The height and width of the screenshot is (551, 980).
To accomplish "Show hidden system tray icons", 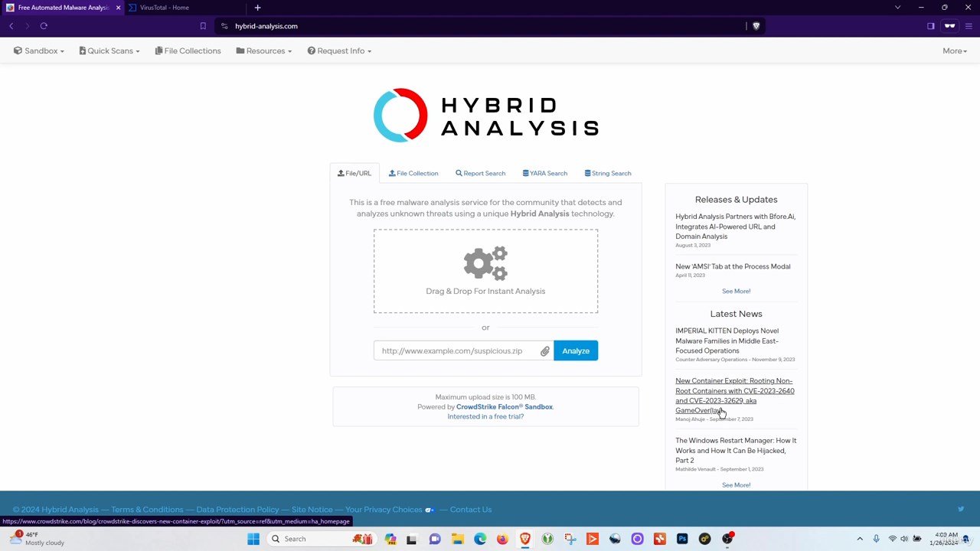I will pos(860,539).
